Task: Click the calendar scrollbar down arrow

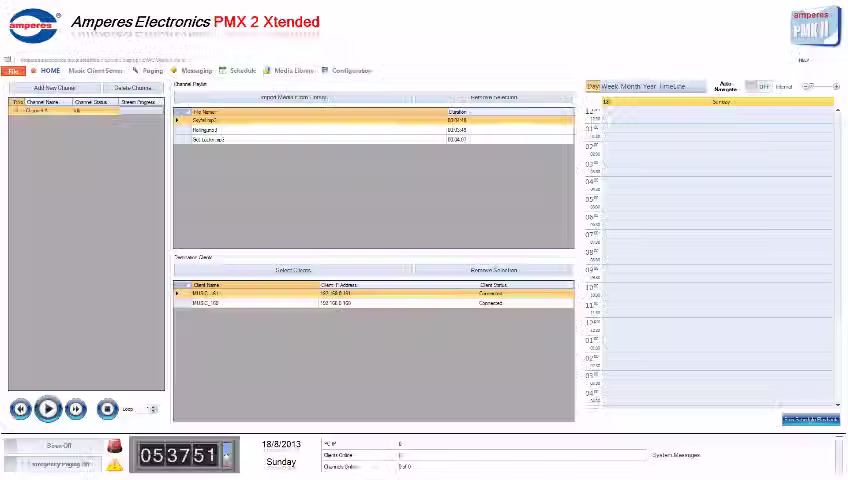Action: (x=838, y=404)
